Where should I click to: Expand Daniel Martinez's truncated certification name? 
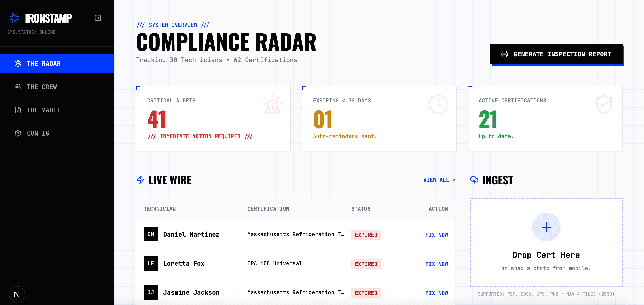click(295, 234)
